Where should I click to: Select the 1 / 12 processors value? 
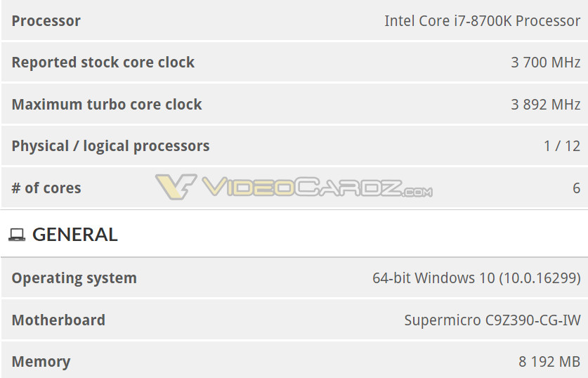click(x=562, y=146)
